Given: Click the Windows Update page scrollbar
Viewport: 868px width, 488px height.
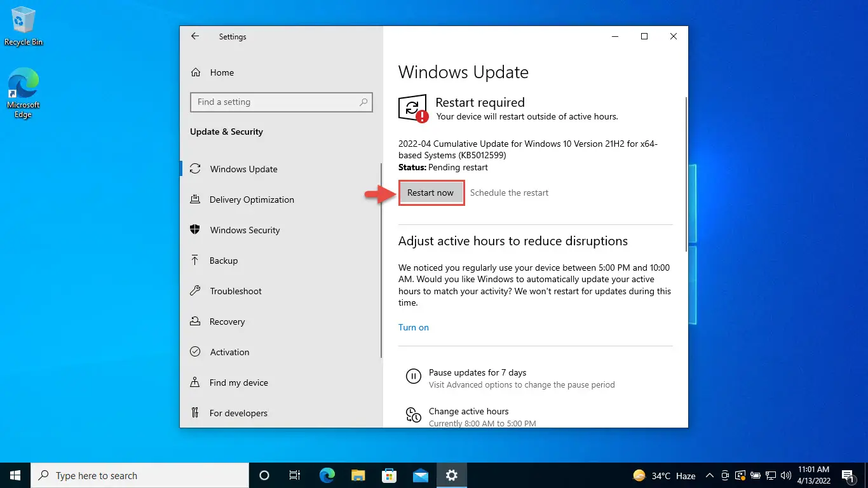Looking at the screenshot, I should click(x=686, y=173).
